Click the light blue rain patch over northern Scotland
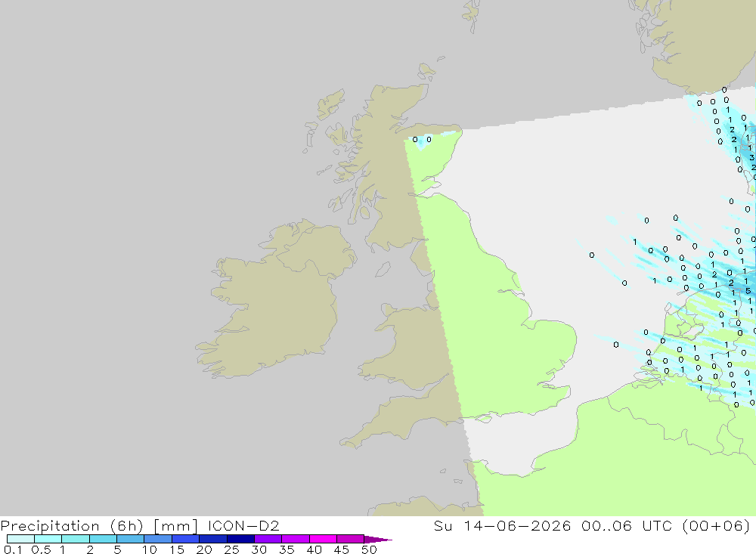756x554 pixels. pyautogui.click(x=423, y=142)
